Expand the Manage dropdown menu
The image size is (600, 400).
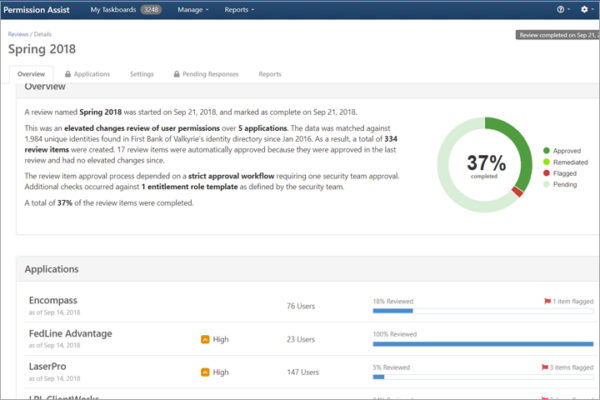click(193, 10)
